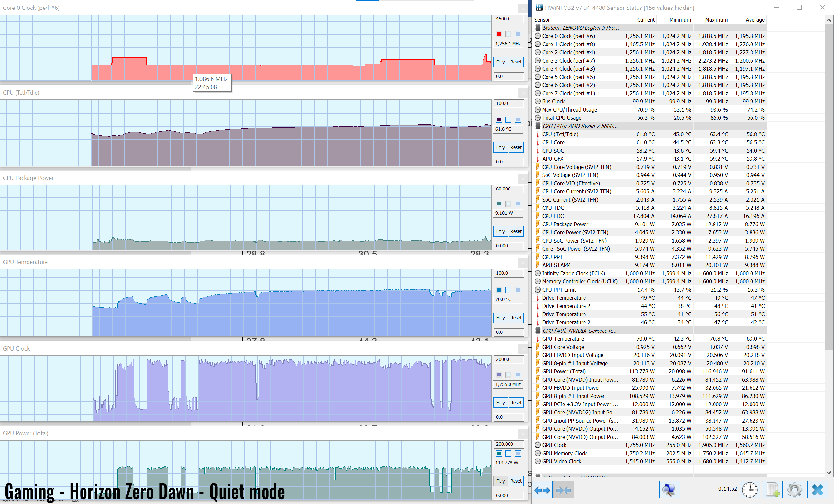This screenshot has width=834, height=504.
Task: Open the sensor settings gear icon
Action: coord(795,490)
